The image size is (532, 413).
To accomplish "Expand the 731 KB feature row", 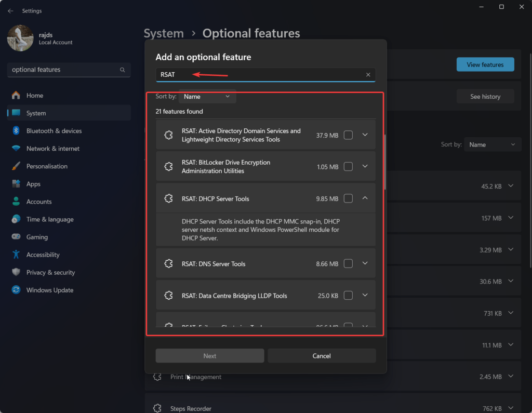I will pos(511,313).
